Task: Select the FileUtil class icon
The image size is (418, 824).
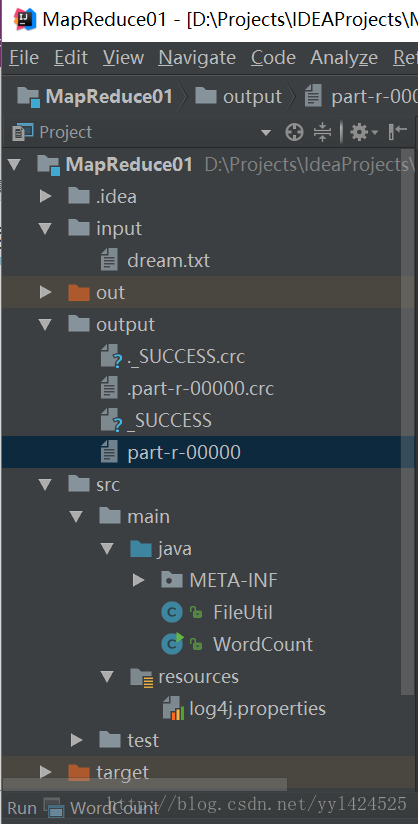Action: pos(171,613)
